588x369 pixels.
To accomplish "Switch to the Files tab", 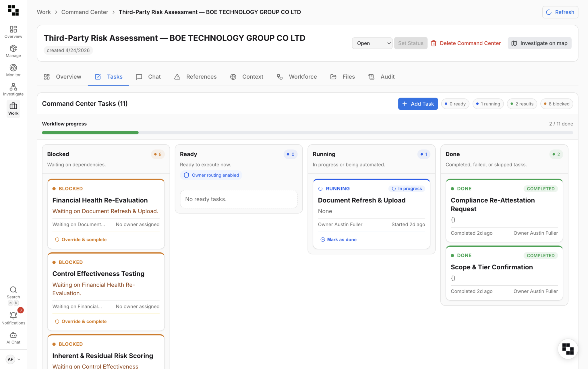I will click(x=343, y=77).
